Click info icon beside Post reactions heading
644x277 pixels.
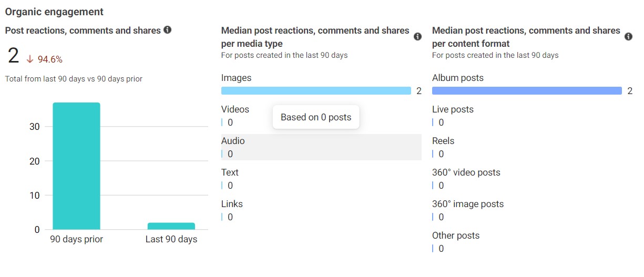coord(167,30)
